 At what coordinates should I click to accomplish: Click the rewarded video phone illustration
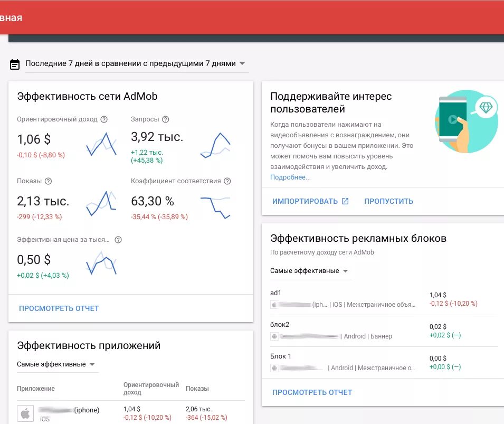tap(467, 121)
